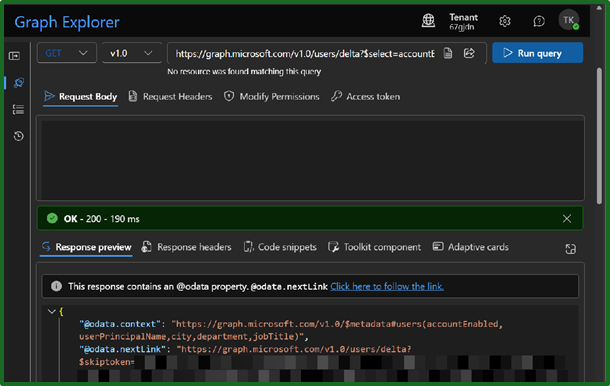This screenshot has height=386, width=610.
Task: Click the Graph Explorer title
Action: coord(67,22)
